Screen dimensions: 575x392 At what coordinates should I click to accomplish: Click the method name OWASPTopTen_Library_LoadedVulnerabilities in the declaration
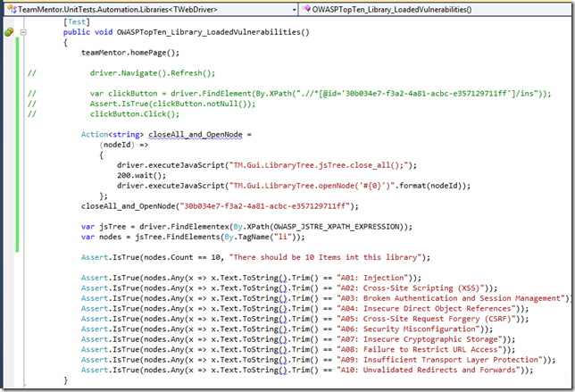(x=209, y=32)
